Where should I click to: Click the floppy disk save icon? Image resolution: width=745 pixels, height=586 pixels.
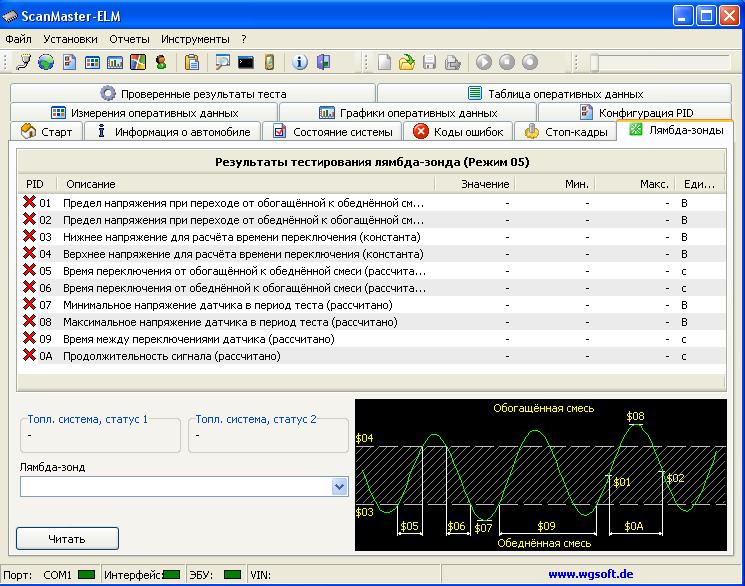click(x=430, y=62)
